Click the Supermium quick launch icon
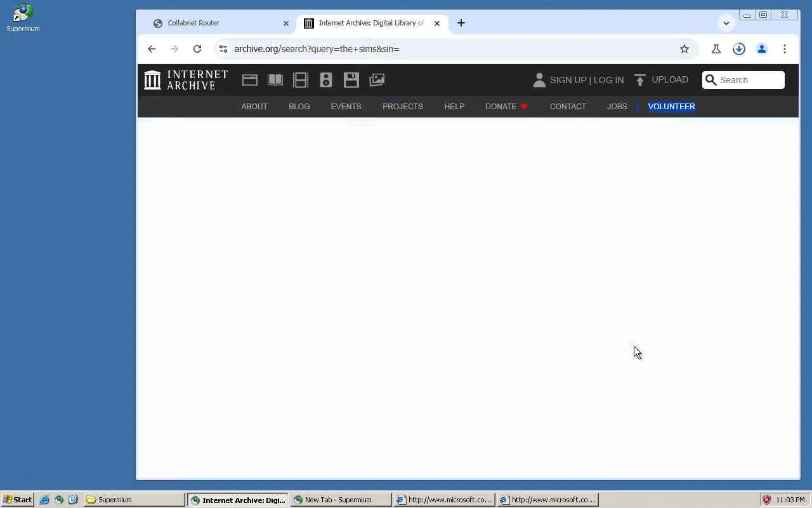812x508 pixels. point(59,500)
